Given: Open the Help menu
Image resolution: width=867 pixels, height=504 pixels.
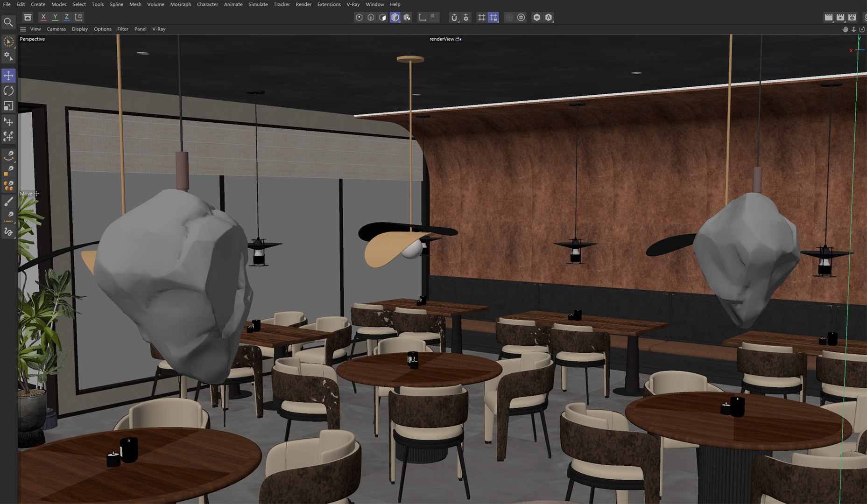Looking at the screenshot, I should point(395,4).
